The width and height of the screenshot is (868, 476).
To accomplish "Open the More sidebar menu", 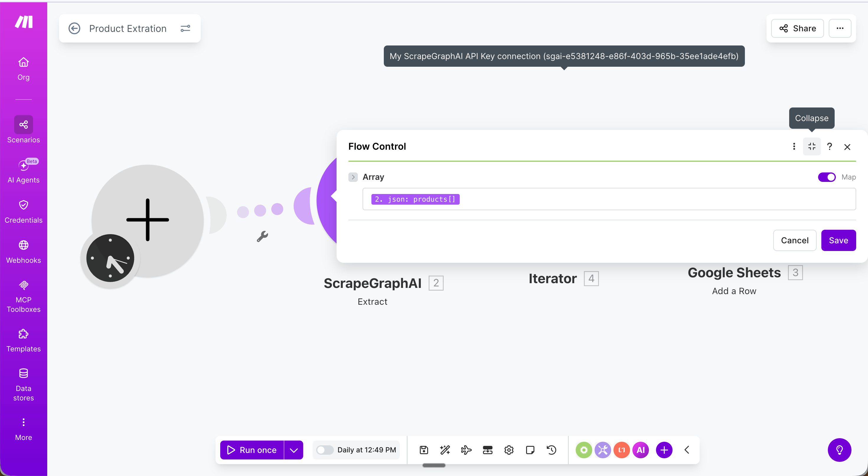I will (x=24, y=429).
